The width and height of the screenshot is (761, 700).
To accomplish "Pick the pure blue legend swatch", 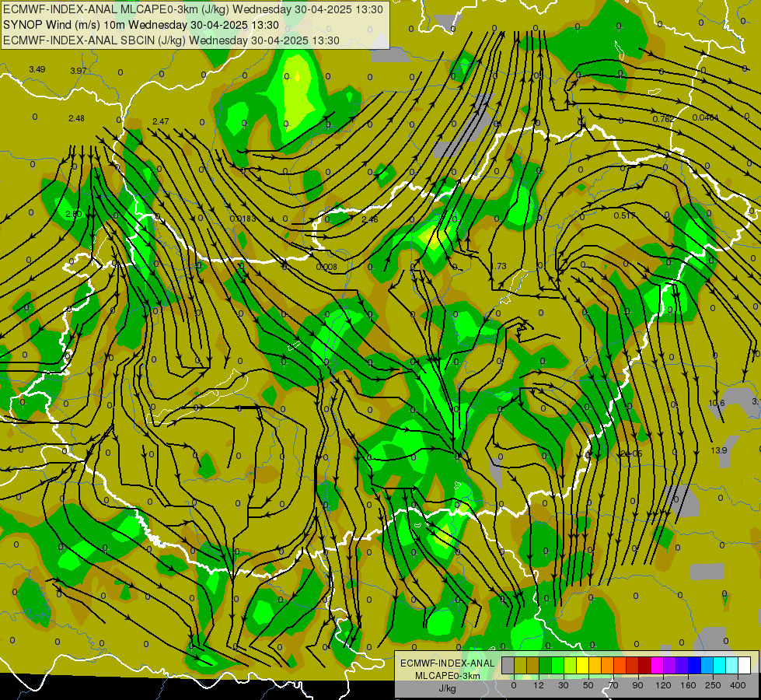I will [x=694, y=665].
